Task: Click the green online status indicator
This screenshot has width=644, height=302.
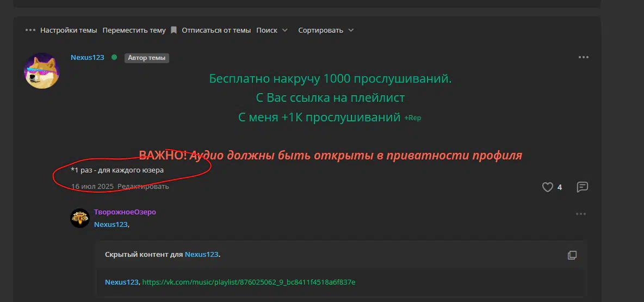Action: click(x=114, y=57)
